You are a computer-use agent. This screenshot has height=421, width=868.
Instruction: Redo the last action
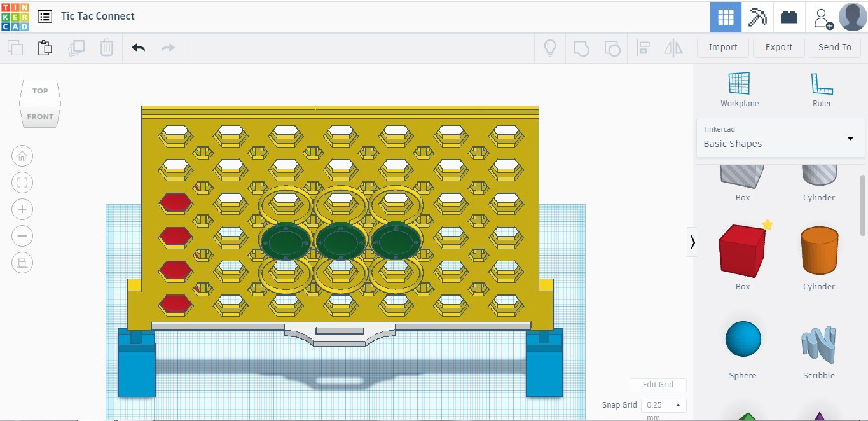coord(168,48)
